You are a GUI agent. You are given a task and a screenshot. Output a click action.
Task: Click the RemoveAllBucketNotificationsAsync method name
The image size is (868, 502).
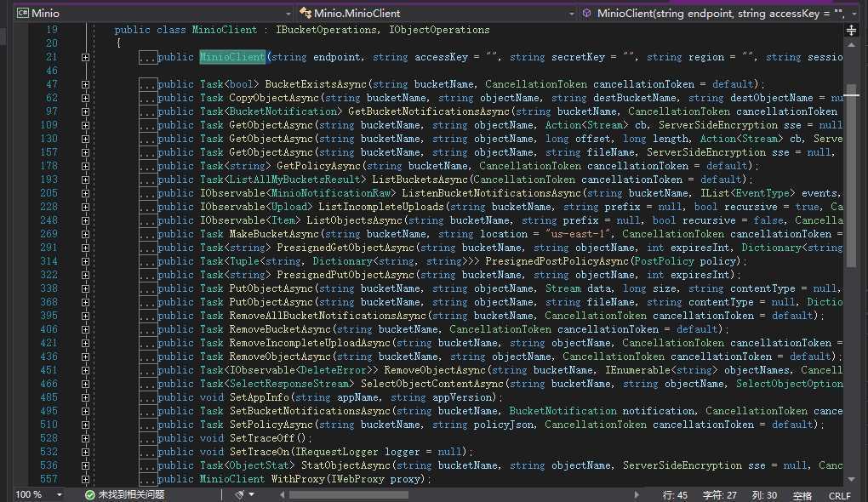328,316
